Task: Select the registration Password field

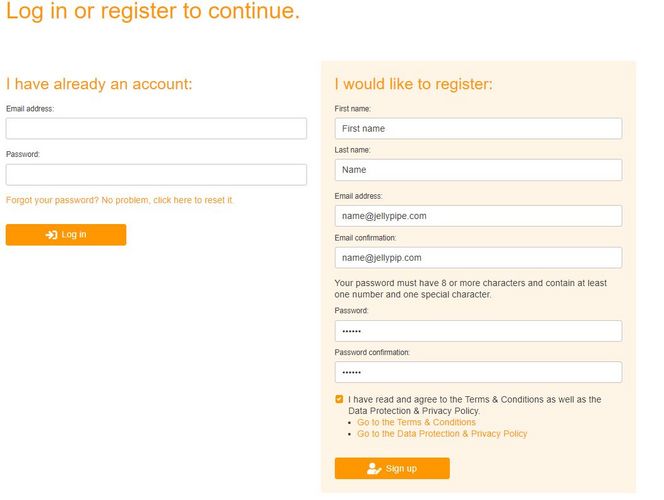Action: tap(478, 331)
